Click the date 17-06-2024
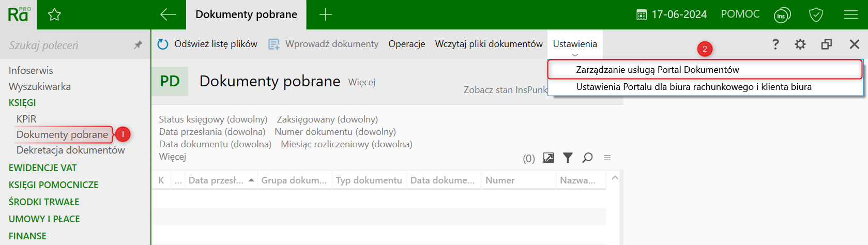The height and width of the screenshot is (245, 868). [679, 14]
